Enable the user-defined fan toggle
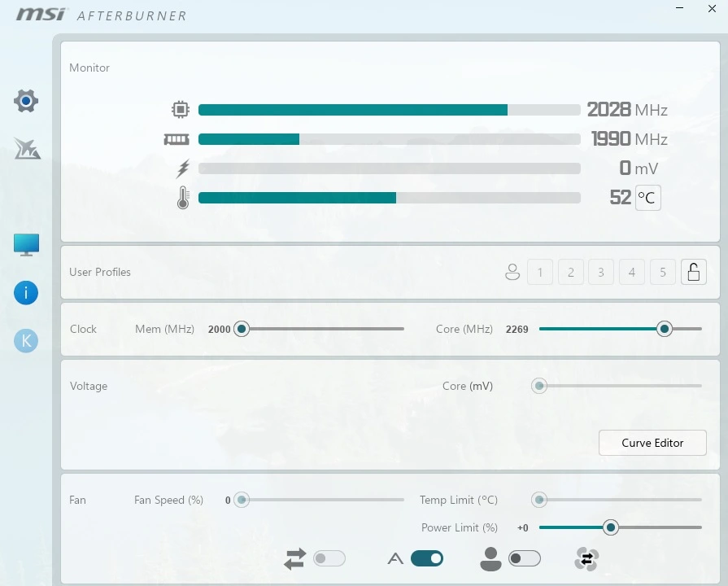Viewport: 728px width, 586px height. tap(525, 558)
